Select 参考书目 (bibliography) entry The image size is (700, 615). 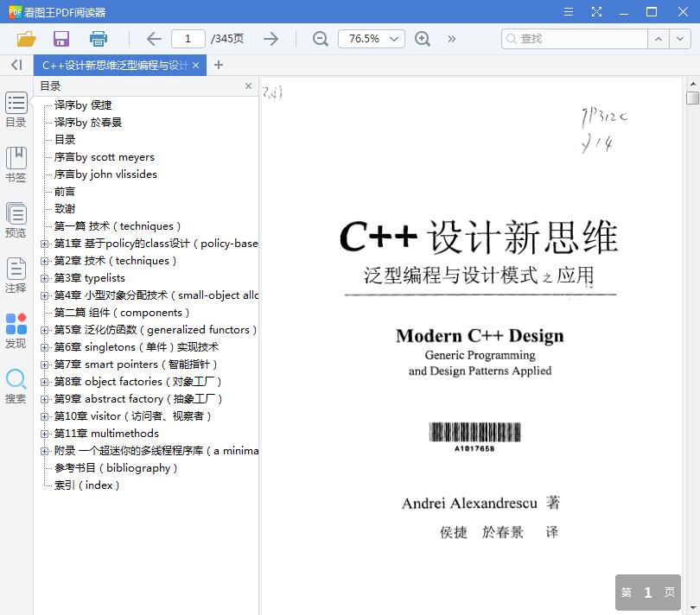[x=116, y=468]
